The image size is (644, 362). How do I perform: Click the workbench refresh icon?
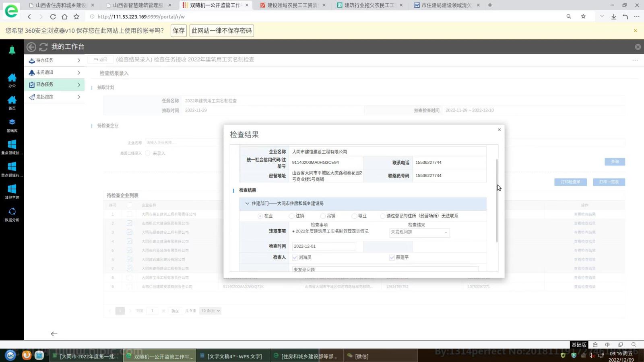pos(43,47)
